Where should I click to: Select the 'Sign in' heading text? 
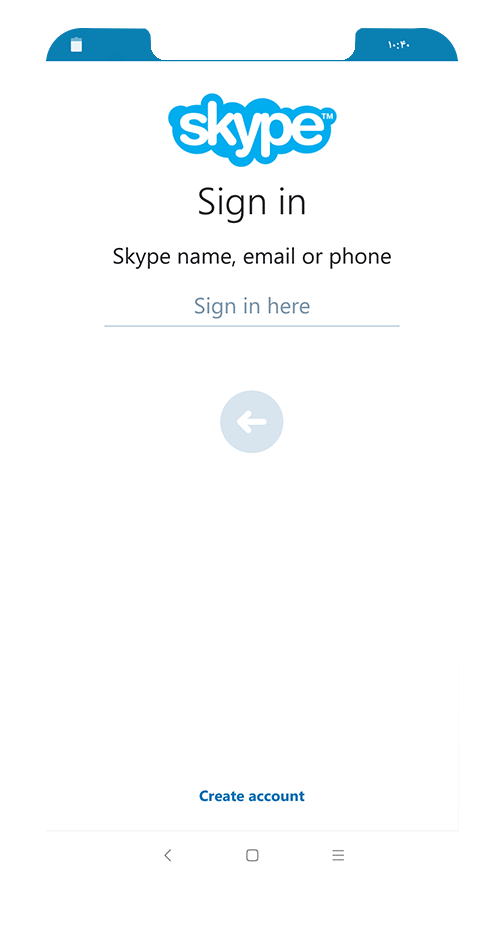[x=251, y=202]
